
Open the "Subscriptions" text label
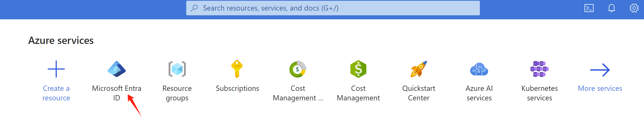(237, 88)
